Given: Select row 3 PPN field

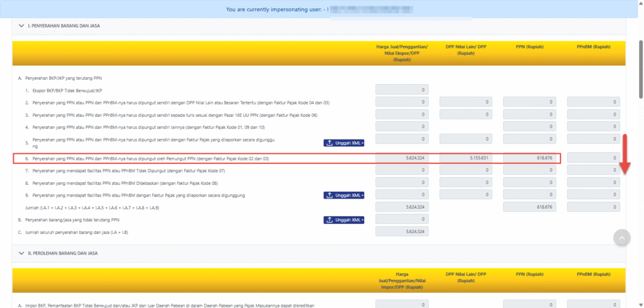Looking at the screenshot, I should click(530, 114).
